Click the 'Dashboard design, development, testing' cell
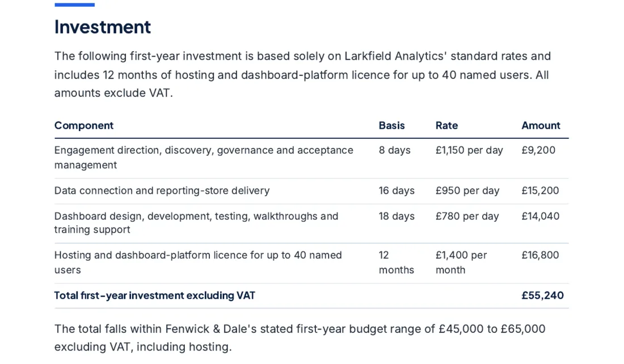 (196, 223)
